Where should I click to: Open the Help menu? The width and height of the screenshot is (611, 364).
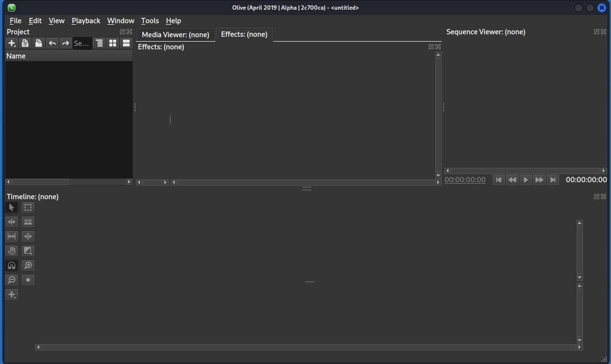173,21
